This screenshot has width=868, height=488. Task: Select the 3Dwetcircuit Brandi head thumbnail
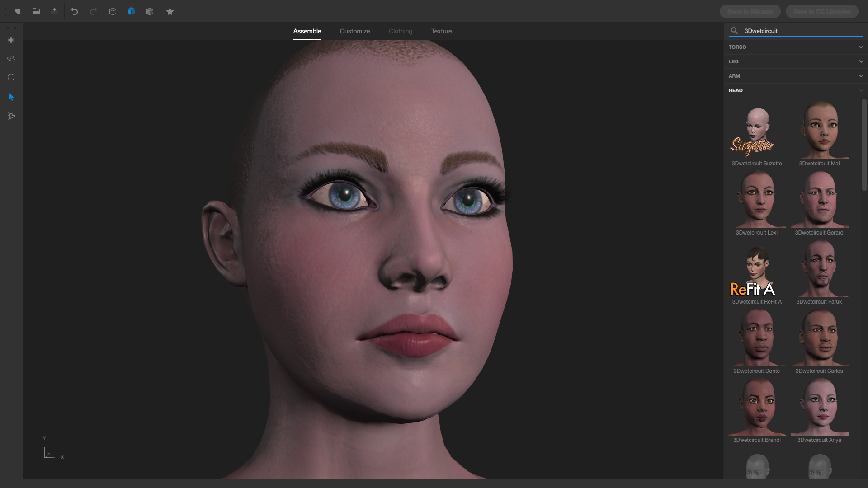tap(757, 408)
